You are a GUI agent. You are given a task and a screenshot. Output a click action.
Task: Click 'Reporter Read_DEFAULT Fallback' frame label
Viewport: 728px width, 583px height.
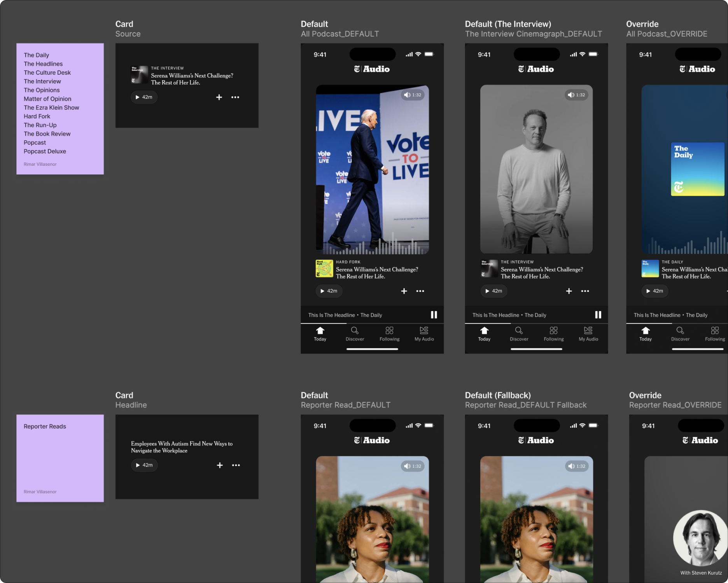click(526, 405)
